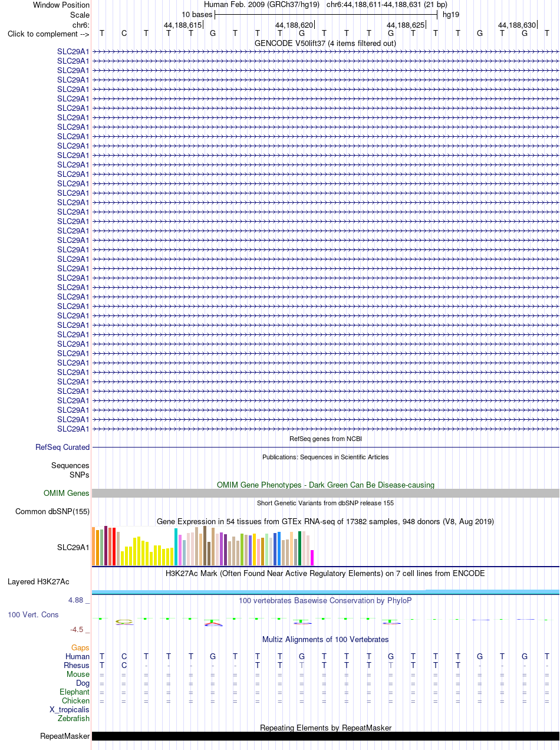Click the 'chr6:' ruler label
The height and width of the screenshot is (750, 560).
[x=81, y=25]
